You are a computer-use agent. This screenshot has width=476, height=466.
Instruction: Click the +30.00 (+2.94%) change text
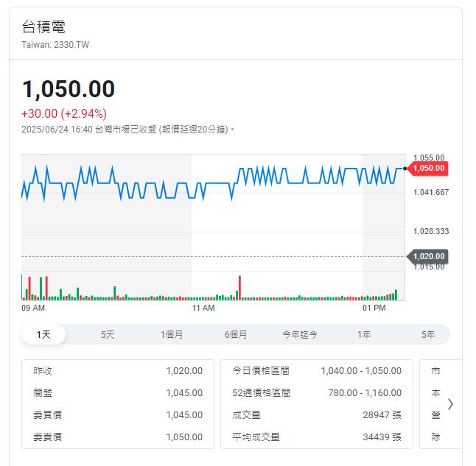[x=64, y=113]
